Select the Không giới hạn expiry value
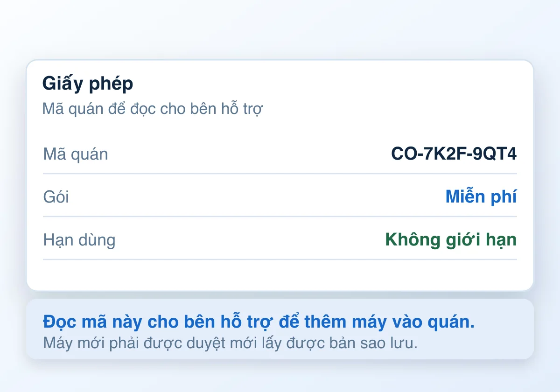The image size is (560, 392). (x=451, y=240)
